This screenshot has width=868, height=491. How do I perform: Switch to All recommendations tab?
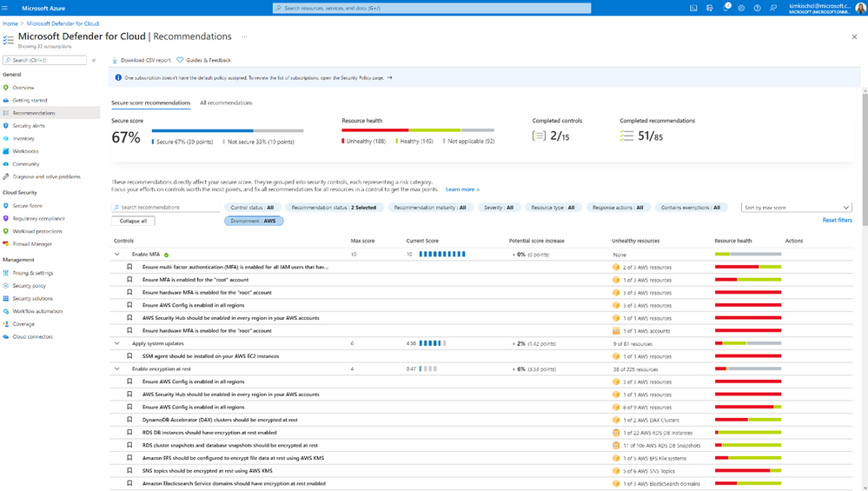click(x=226, y=103)
